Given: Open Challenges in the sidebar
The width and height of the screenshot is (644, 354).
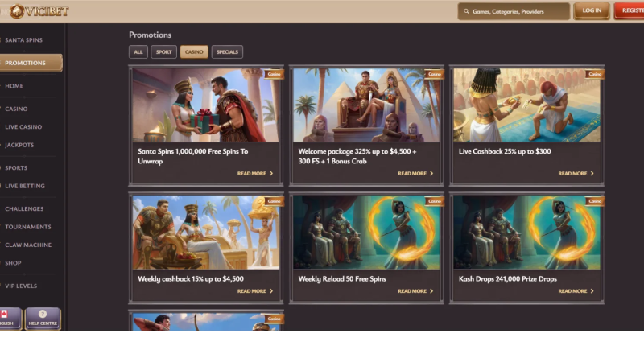Looking at the screenshot, I should click(x=24, y=208).
